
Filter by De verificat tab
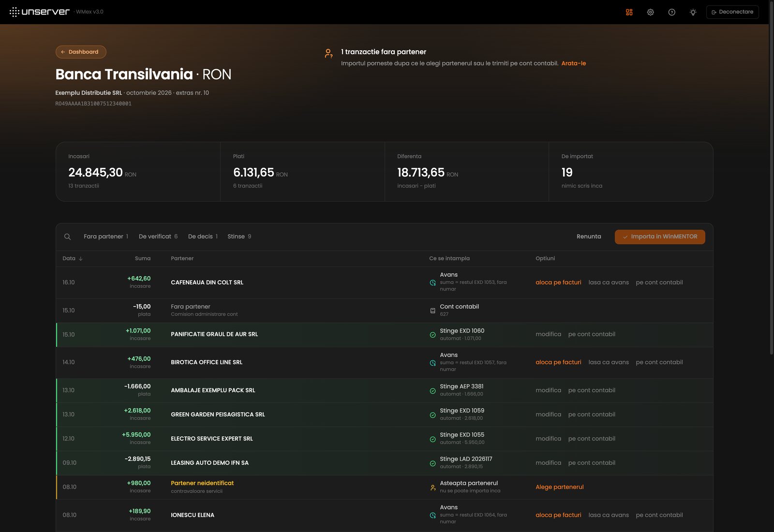[158, 236]
